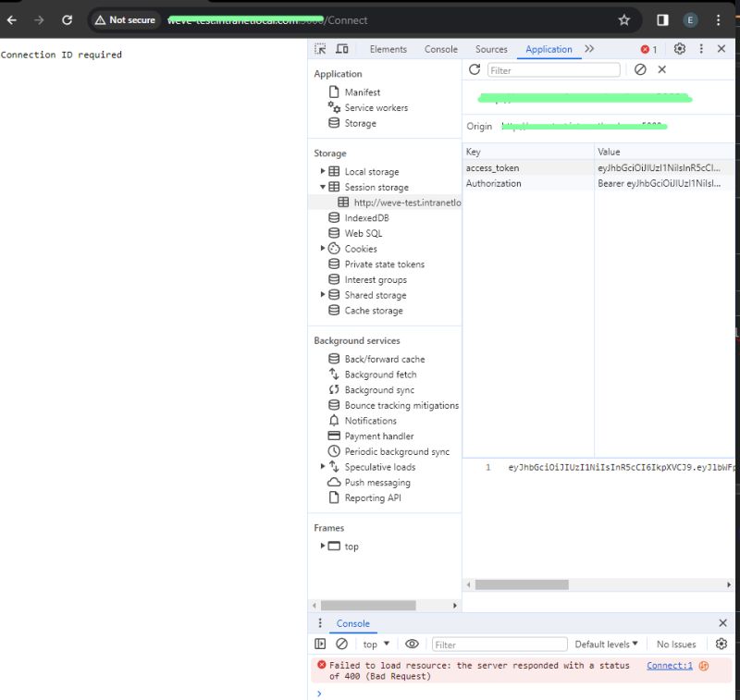Open the Default levels dropdown
Screen dimensions: 740x700
coord(606,644)
